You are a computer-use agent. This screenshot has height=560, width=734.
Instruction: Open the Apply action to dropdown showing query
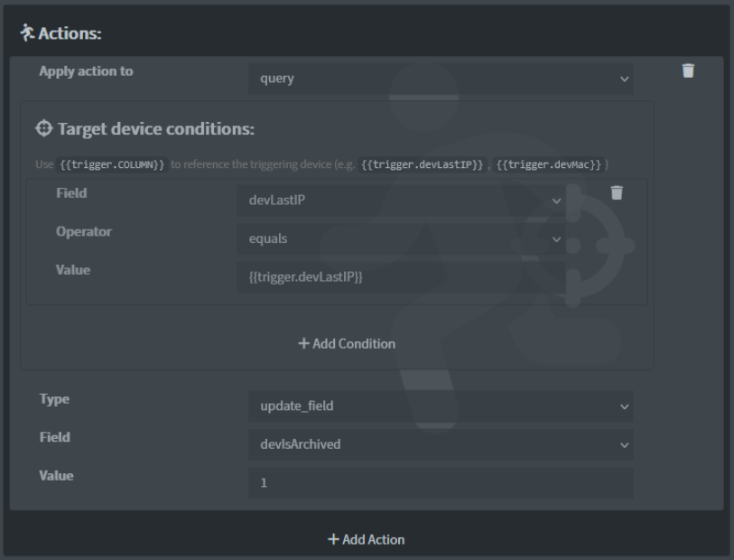[x=441, y=79]
